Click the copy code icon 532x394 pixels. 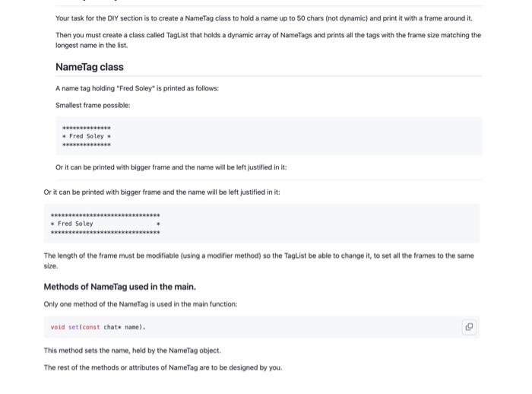pyautogui.click(x=469, y=327)
